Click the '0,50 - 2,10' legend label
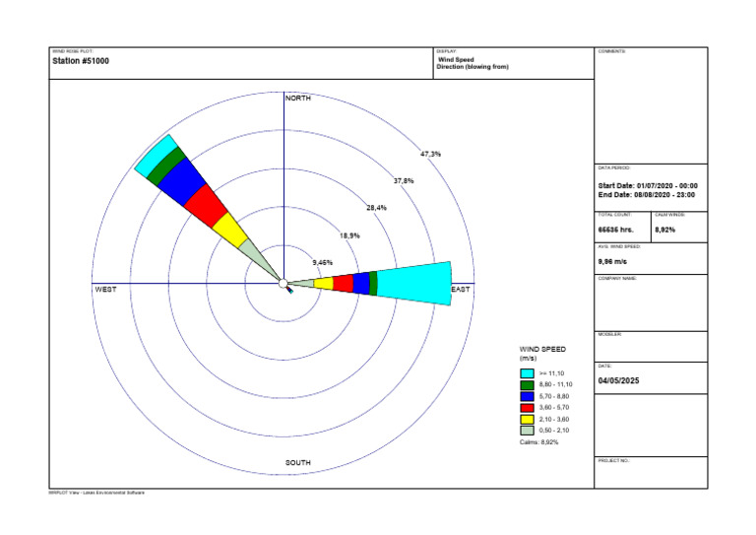The height and width of the screenshot is (535, 756). (x=554, y=431)
